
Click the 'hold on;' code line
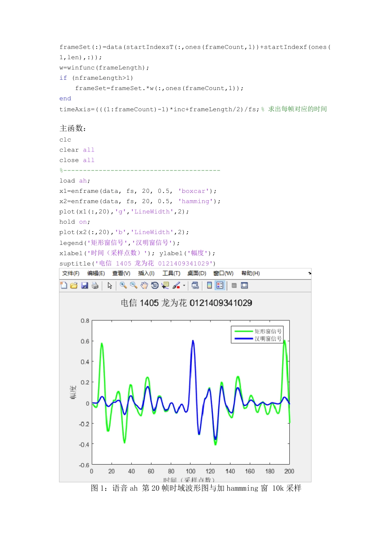(x=75, y=222)
